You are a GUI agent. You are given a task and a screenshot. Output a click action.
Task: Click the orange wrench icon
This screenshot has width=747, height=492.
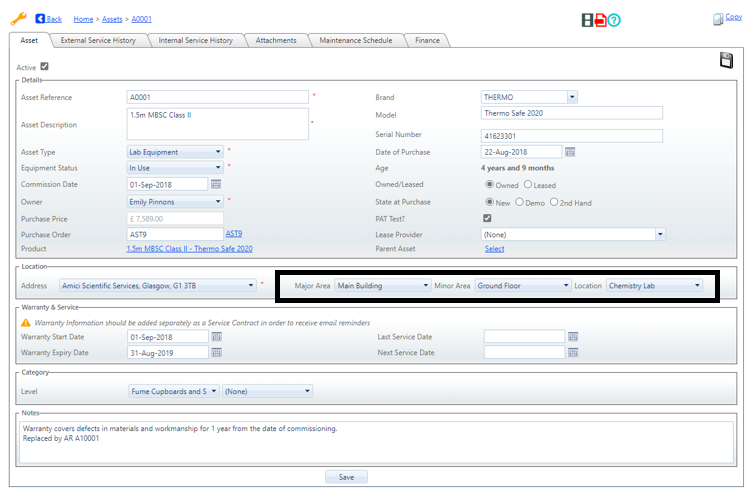18,19
